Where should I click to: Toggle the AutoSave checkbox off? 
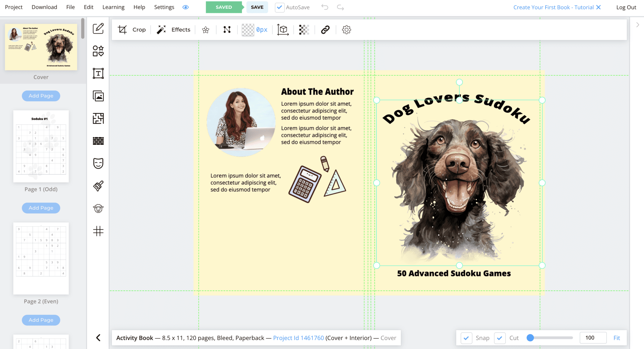279,7
